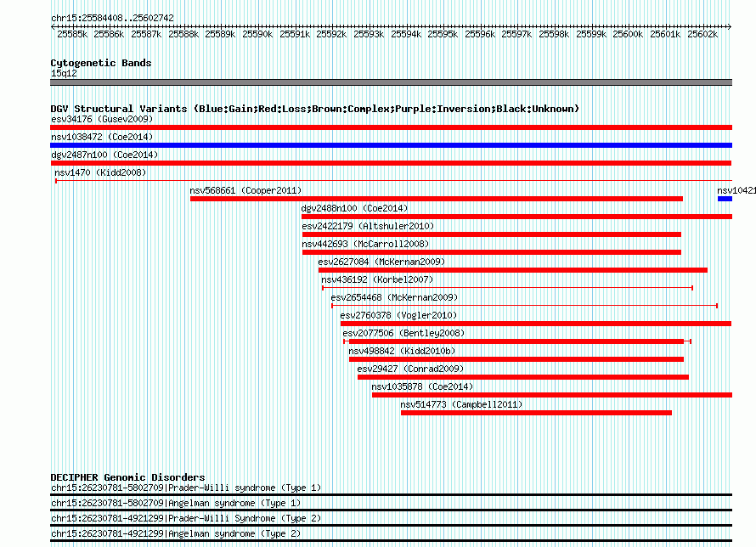Open nsv1470 (Kidd2008) variant label
Viewport: 756px width, 547px height.
100,172
